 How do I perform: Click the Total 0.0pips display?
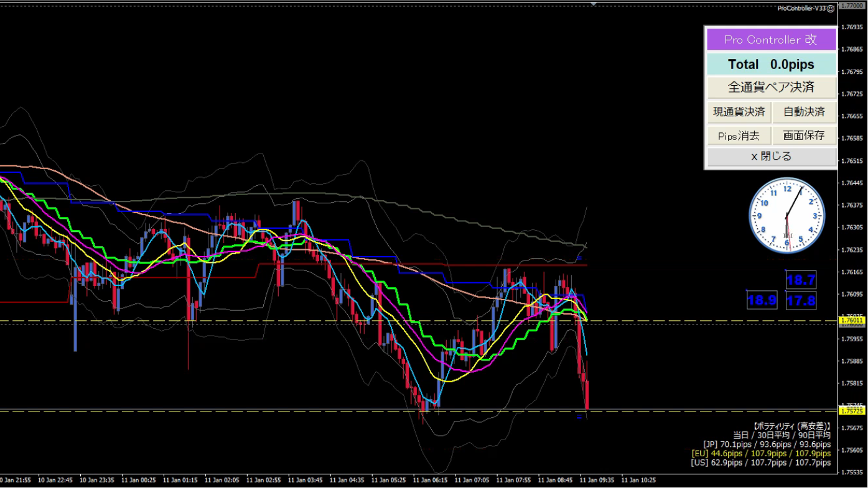point(771,64)
